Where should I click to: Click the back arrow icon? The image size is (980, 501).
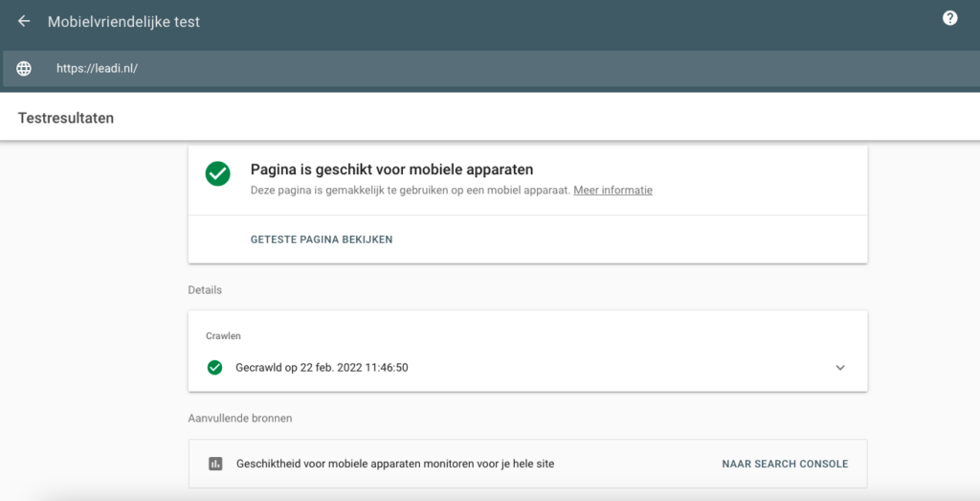click(24, 21)
